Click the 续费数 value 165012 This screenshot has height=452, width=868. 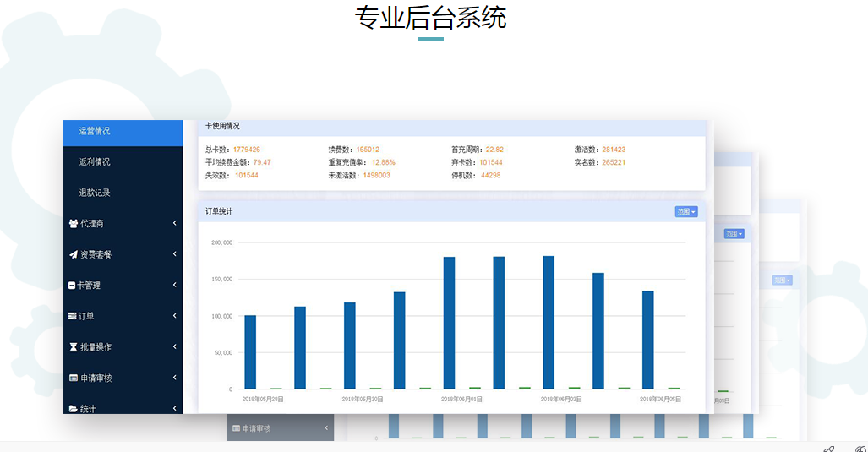coord(368,150)
